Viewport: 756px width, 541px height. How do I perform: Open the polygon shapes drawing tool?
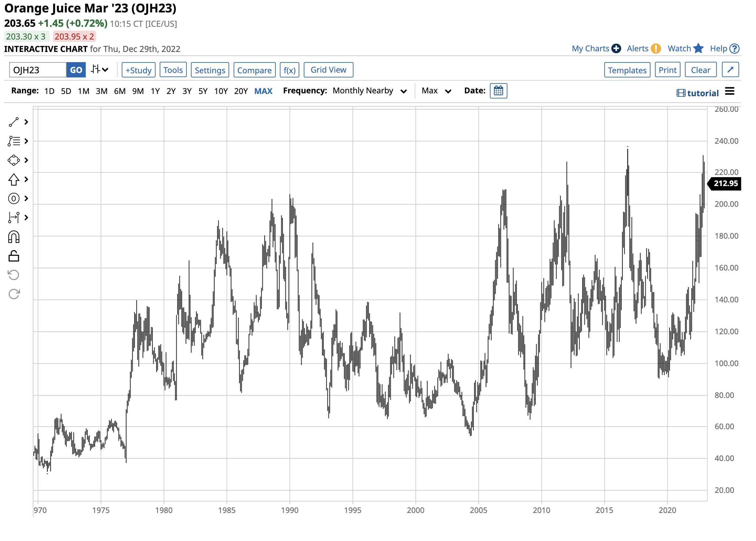coord(14,161)
